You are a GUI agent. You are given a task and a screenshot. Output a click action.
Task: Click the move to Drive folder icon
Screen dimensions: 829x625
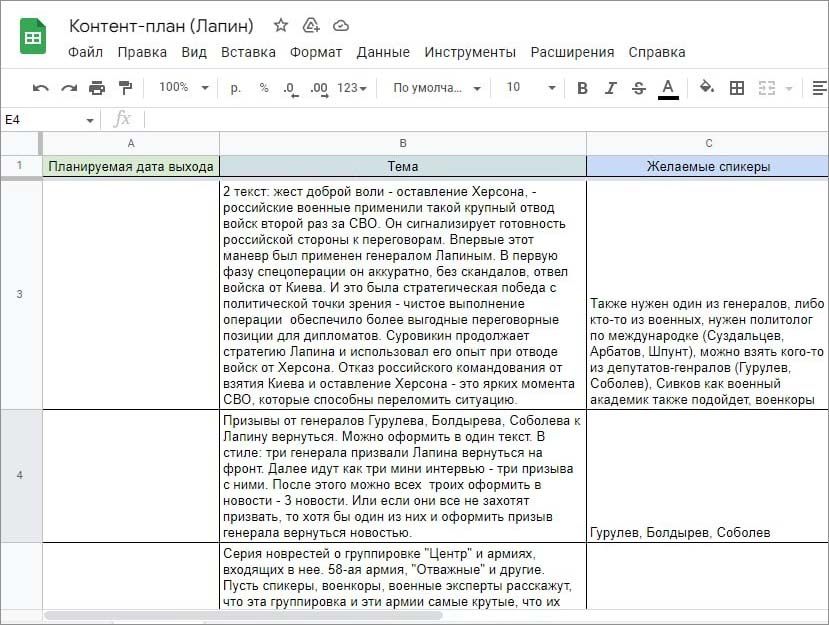311,25
